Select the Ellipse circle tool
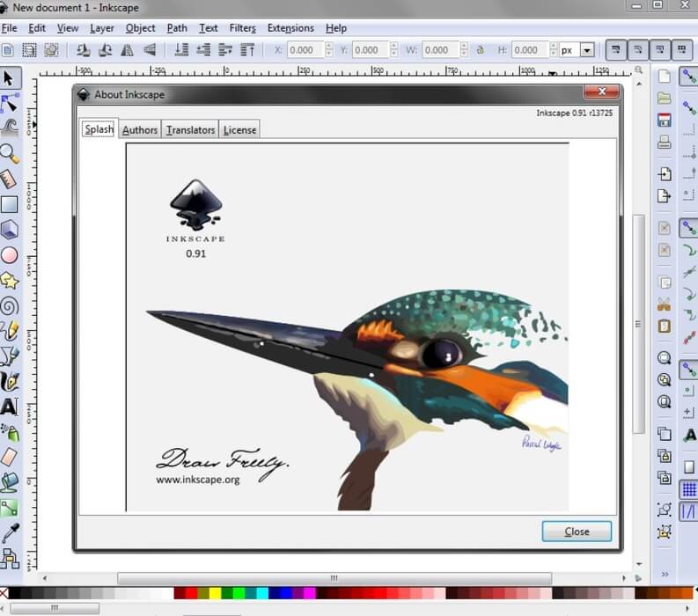Viewport: 698px width, 616px height. 9,255
